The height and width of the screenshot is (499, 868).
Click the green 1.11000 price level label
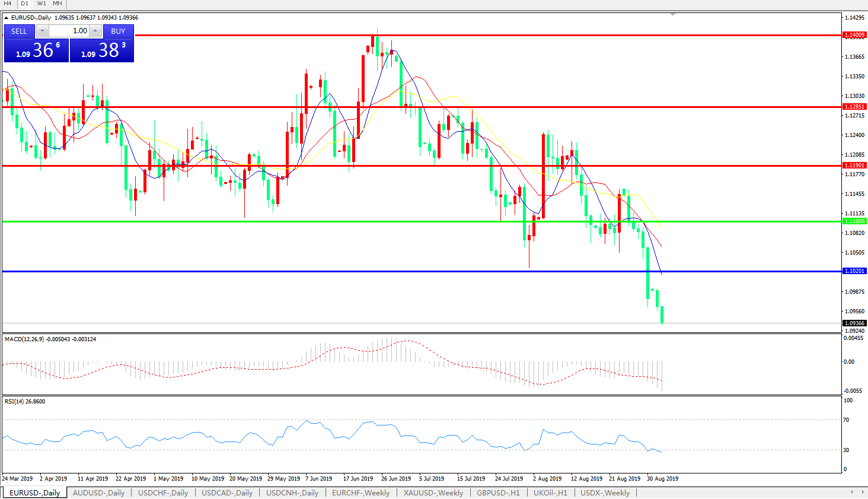(854, 221)
